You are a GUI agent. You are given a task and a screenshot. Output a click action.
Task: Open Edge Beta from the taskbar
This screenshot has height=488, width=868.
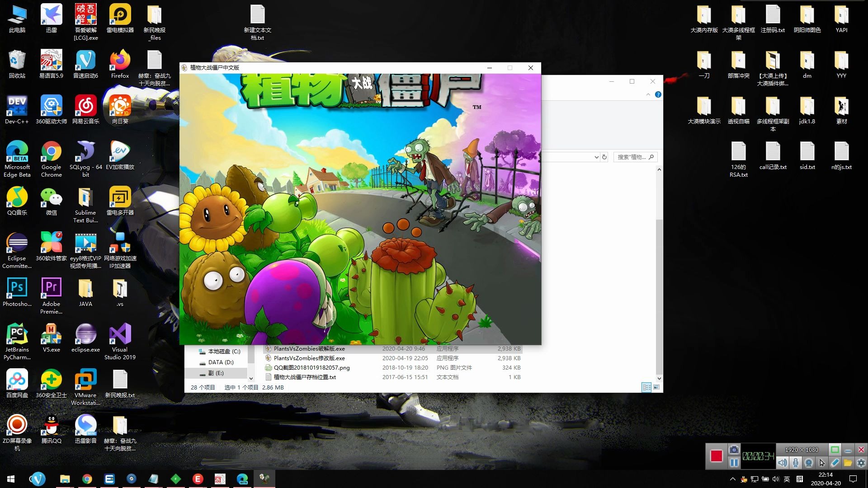pyautogui.click(x=242, y=479)
